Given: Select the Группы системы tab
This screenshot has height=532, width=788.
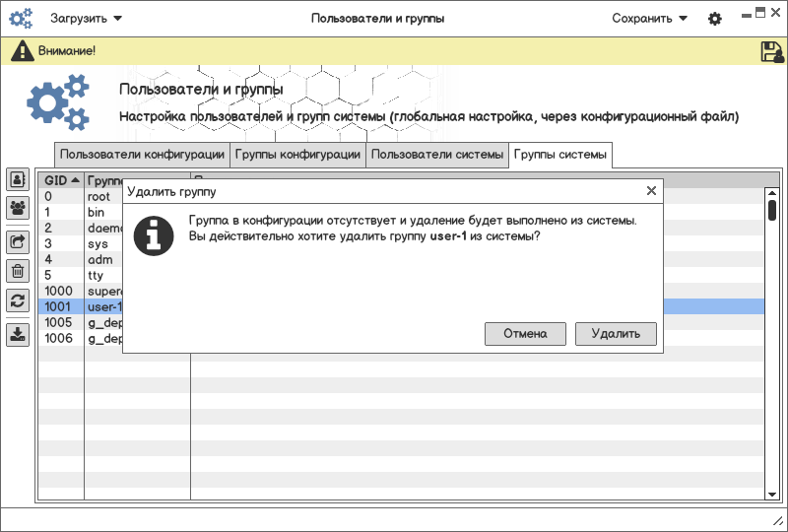Looking at the screenshot, I should [560, 155].
